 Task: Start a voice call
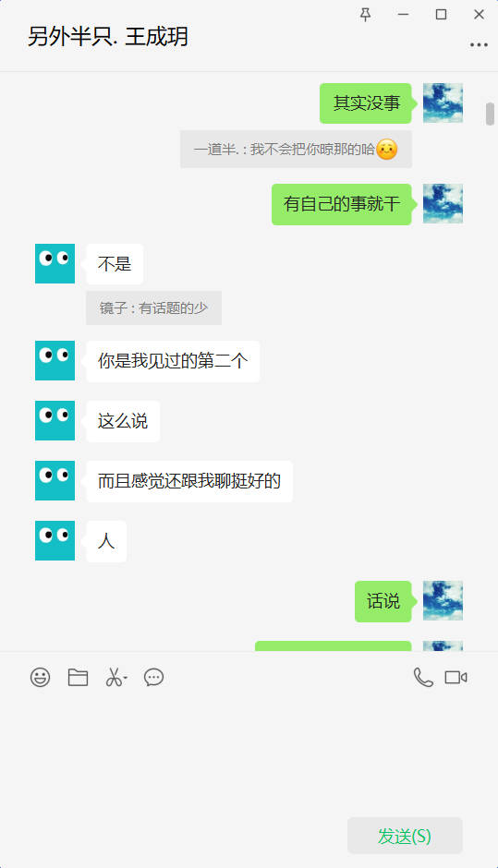[x=423, y=677]
